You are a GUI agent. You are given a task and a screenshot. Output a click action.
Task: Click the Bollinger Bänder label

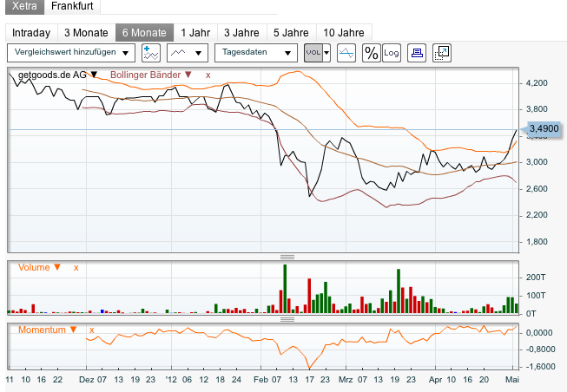(x=145, y=75)
